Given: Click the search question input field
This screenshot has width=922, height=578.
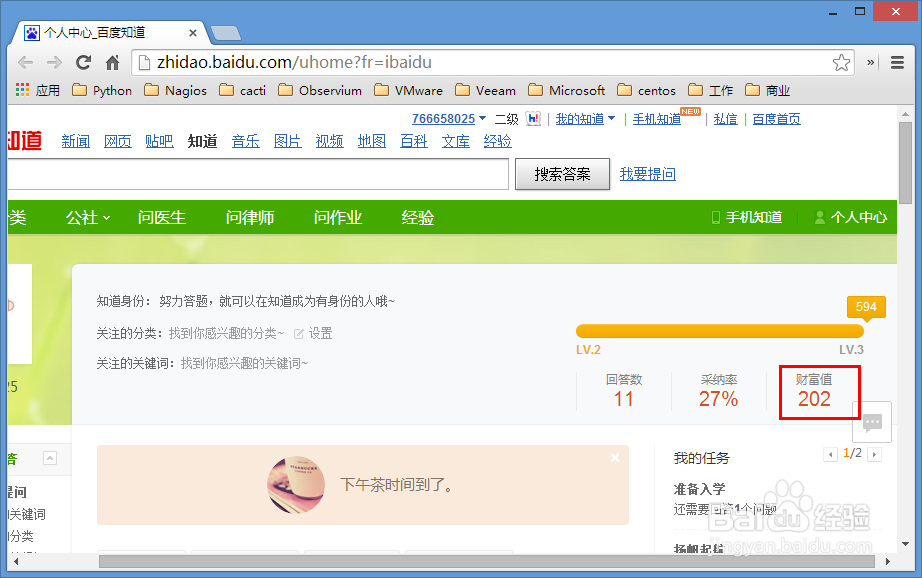Looking at the screenshot, I should click(x=258, y=174).
